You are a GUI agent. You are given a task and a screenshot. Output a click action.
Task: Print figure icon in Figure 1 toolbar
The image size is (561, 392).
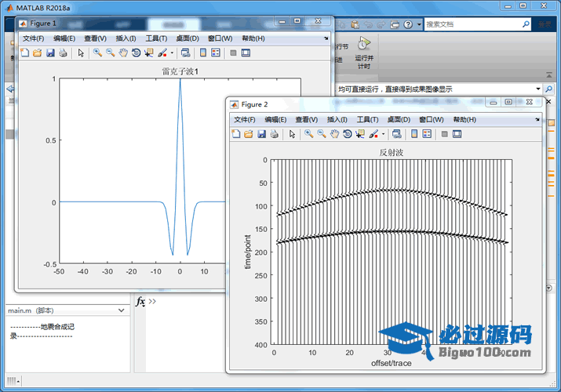click(x=63, y=53)
